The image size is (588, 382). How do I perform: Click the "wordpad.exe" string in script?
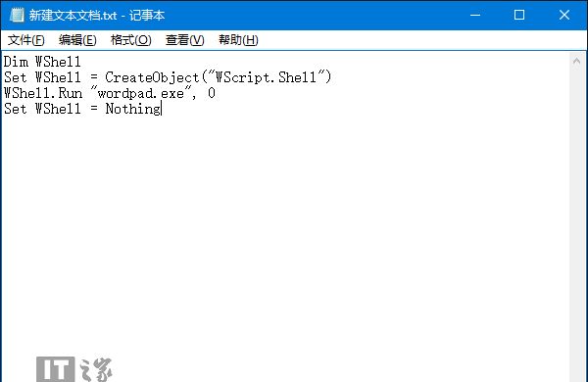pos(141,93)
